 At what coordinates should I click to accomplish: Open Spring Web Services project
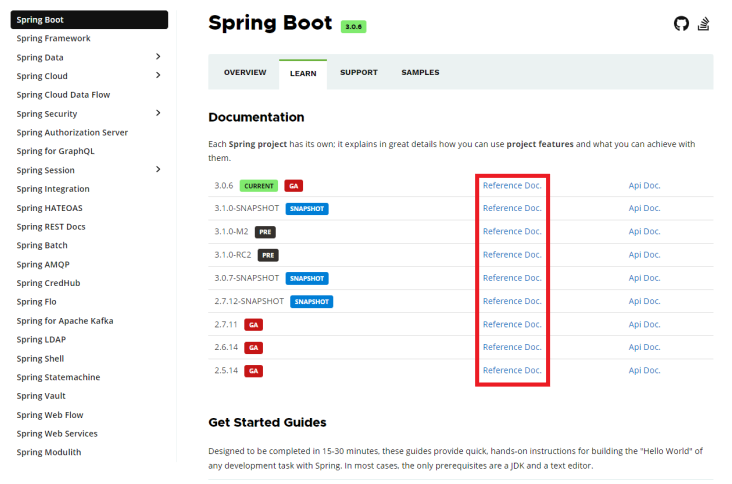[57, 434]
